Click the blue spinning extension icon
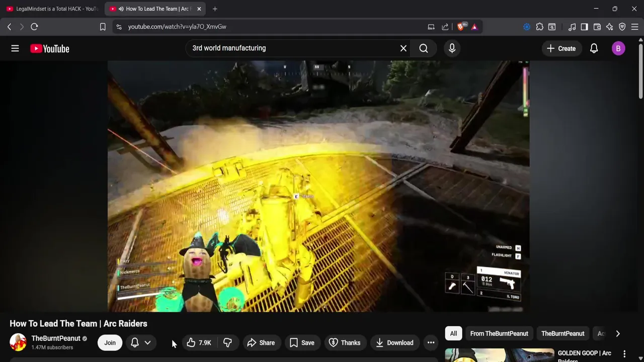644x362 pixels. click(527, 27)
